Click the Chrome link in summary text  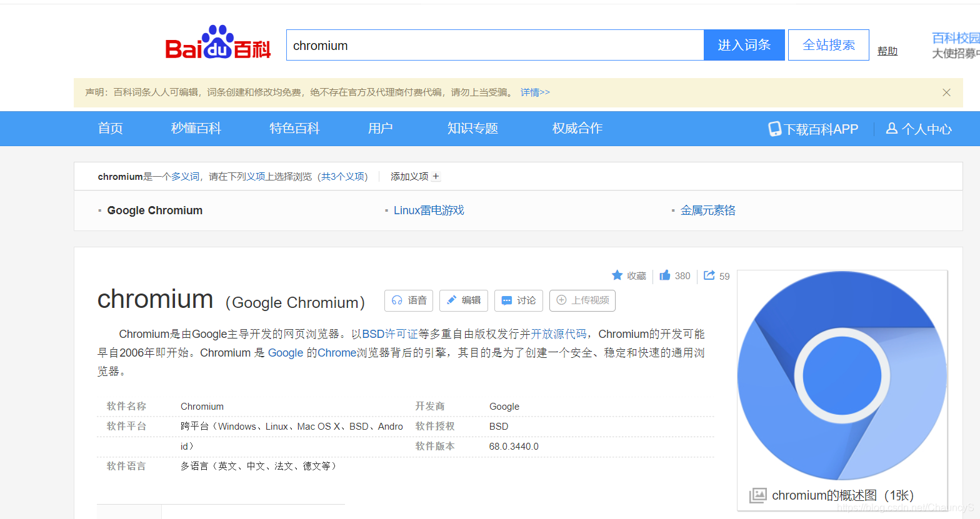click(x=337, y=353)
